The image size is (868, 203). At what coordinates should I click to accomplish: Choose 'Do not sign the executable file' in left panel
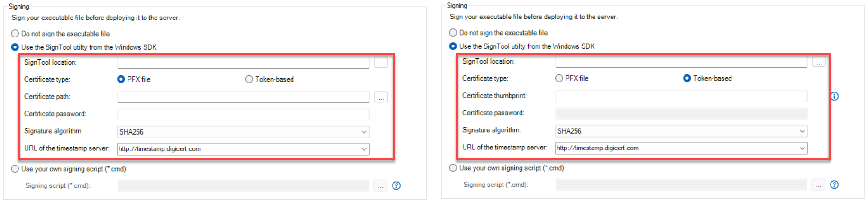tap(15, 34)
